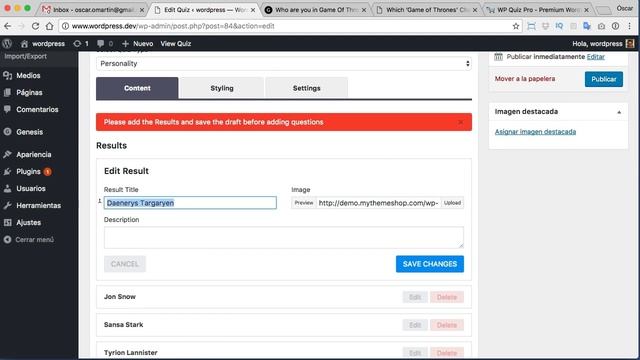Image resolution: width=640 pixels, height=360 pixels.
Task: Click SAVE CHANGES button
Action: tap(430, 264)
